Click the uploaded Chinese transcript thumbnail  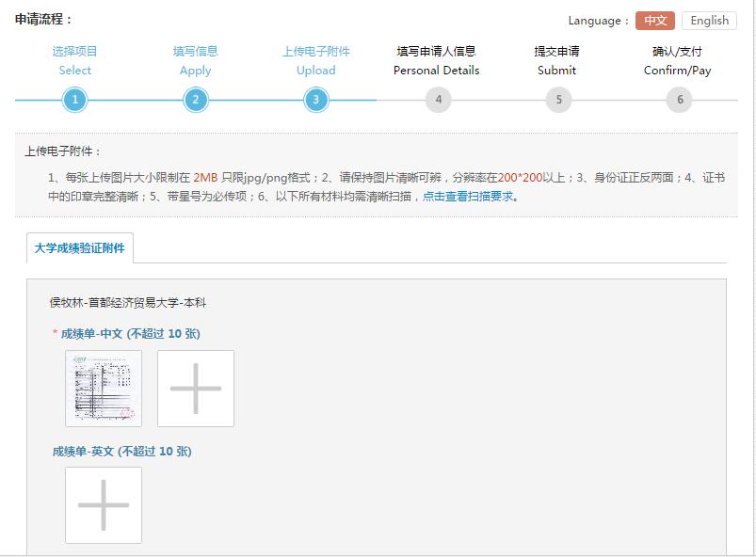pyautogui.click(x=103, y=388)
